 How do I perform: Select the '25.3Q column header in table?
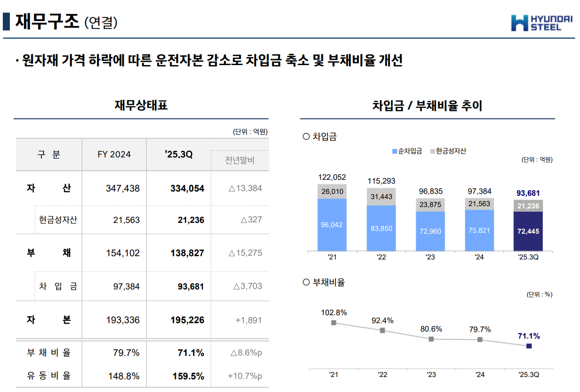(179, 155)
